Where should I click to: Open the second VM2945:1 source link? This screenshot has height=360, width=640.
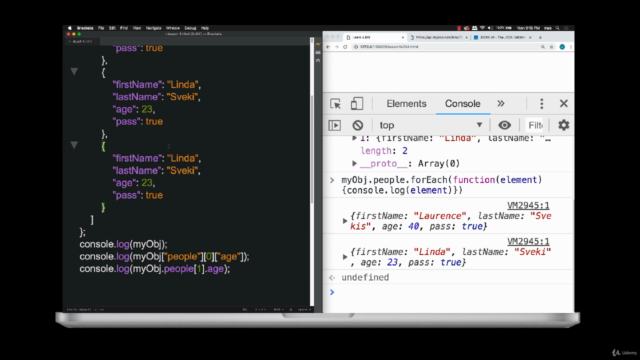[528, 241]
